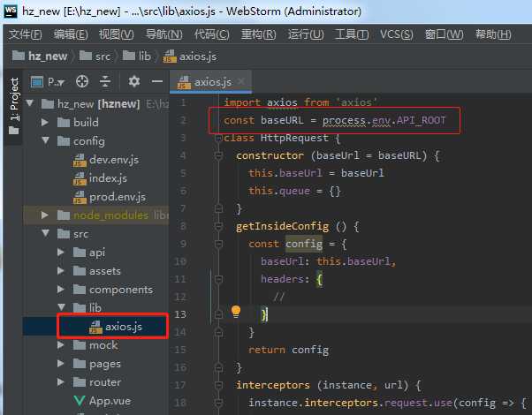This screenshot has width=532, height=415.
Task: Select App.vue in the project tree
Action: click(x=103, y=401)
